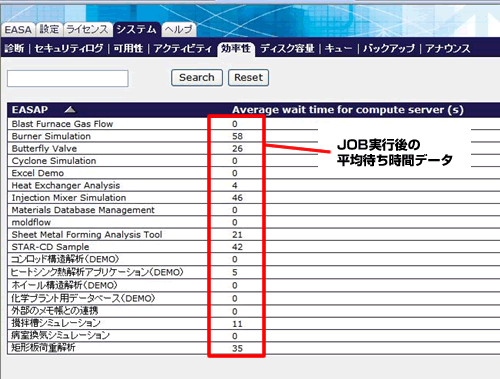The height and width of the screenshot is (379, 500).
Task: Click the Reset button
Action: [x=248, y=78]
